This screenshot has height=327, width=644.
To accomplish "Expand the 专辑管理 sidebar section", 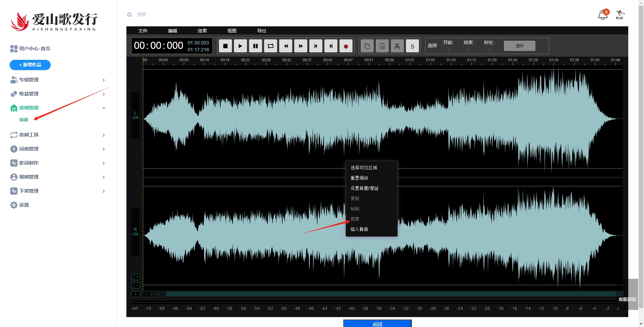I will point(58,80).
